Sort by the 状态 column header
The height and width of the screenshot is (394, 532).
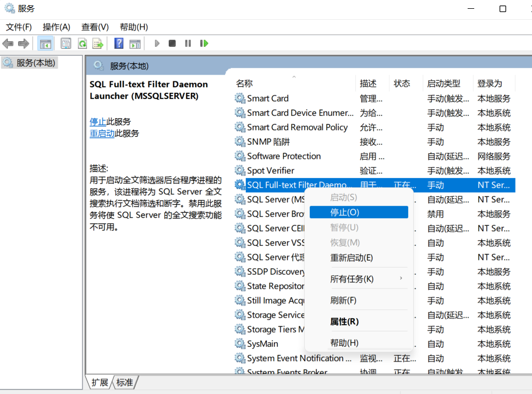pyautogui.click(x=402, y=84)
